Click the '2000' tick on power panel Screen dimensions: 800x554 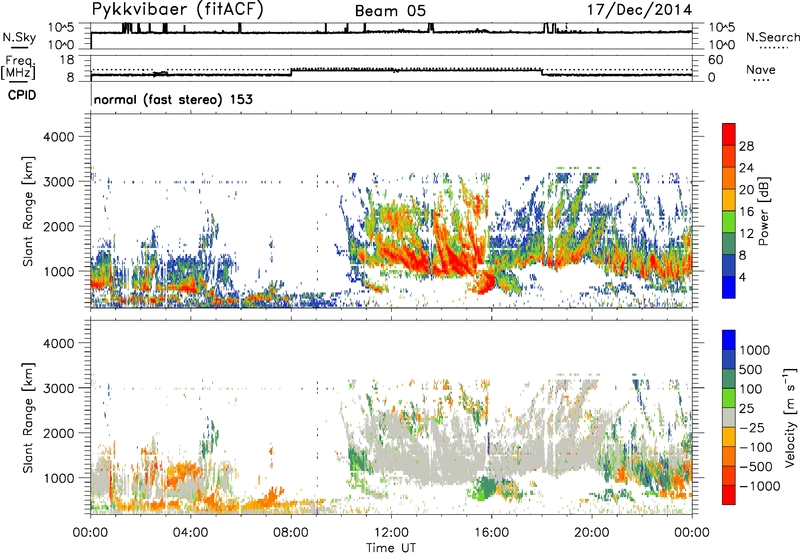pyautogui.click(x=58, y=226)
